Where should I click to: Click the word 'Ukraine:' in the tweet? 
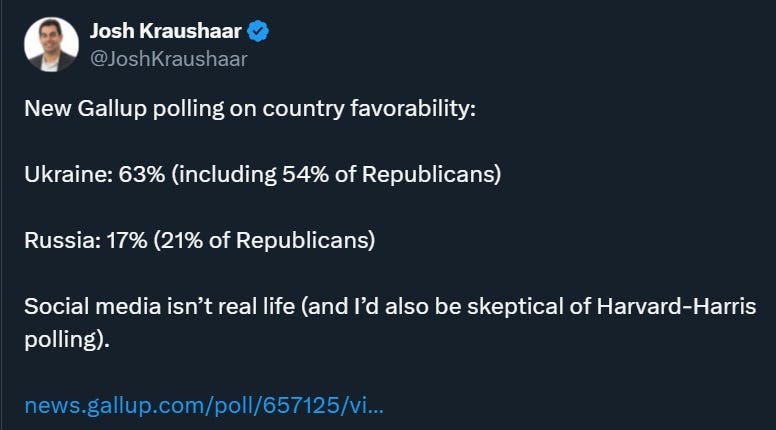[x=69, y=174]
